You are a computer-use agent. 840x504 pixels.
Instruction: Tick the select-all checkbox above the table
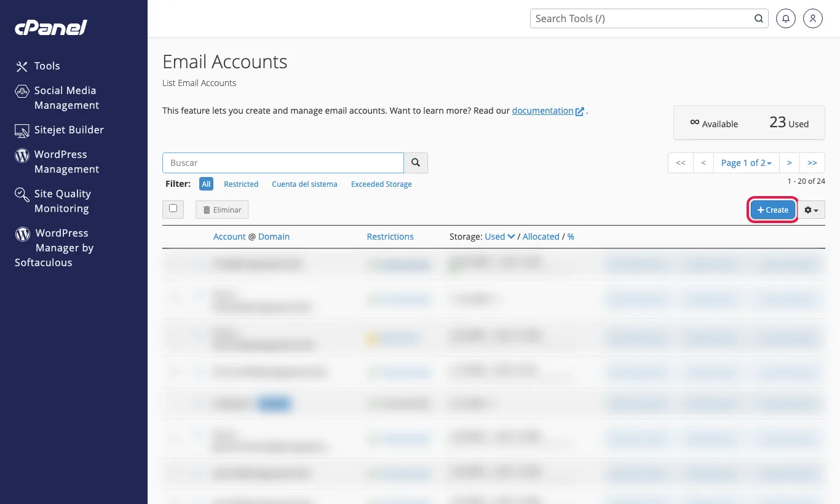tap(173, 208)
